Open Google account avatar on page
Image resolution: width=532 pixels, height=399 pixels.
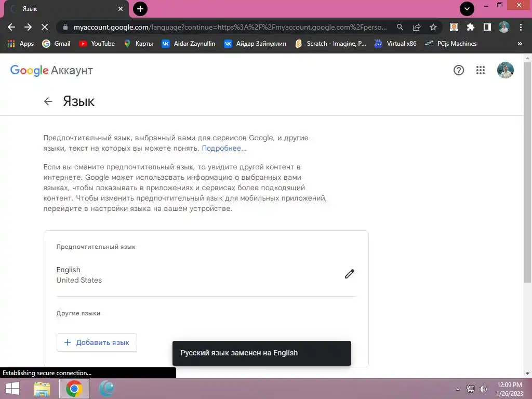pos(506,70)
